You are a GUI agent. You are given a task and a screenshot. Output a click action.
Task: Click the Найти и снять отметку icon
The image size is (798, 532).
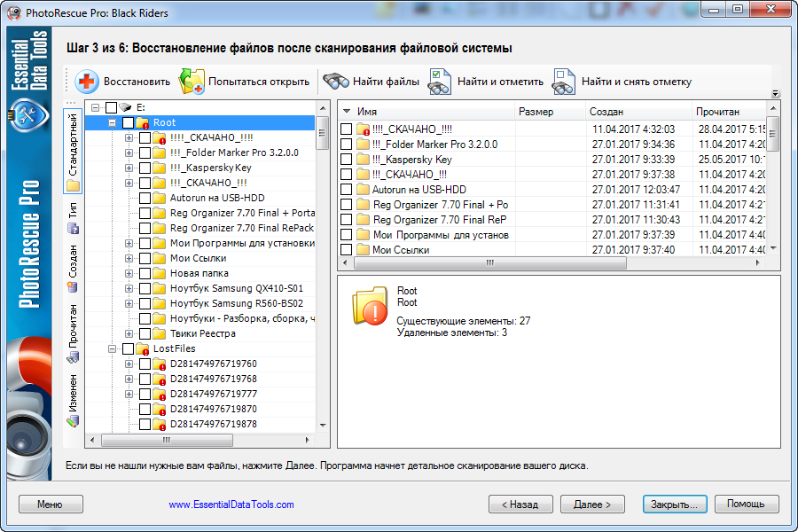pos(563,82)
